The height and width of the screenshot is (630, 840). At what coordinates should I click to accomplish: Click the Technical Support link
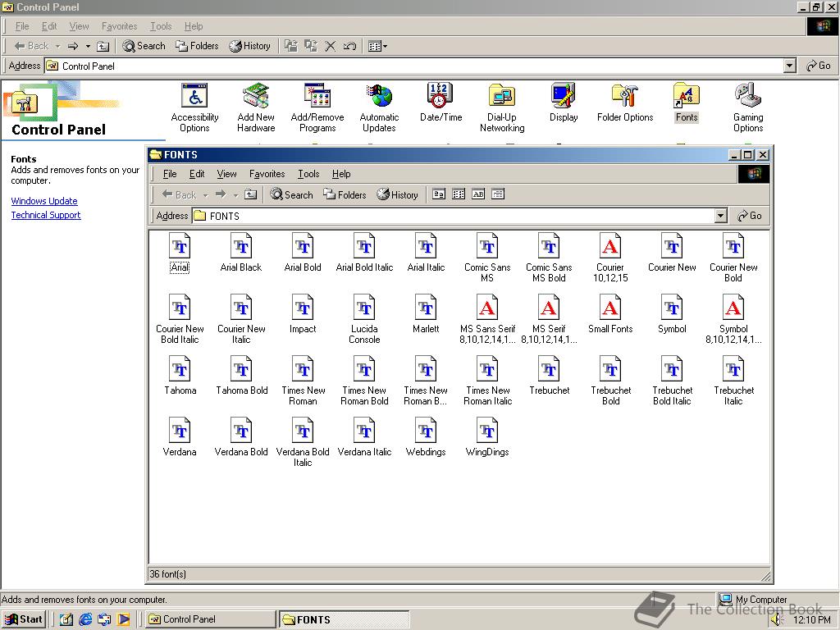click(46, 215)
